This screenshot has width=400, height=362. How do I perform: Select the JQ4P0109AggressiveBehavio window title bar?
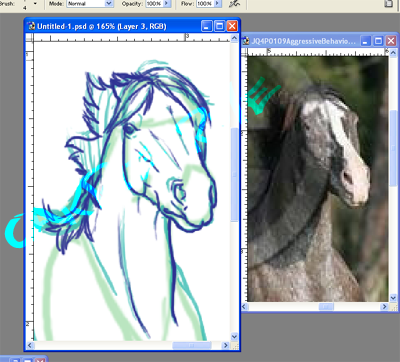(x=319, y=41)
